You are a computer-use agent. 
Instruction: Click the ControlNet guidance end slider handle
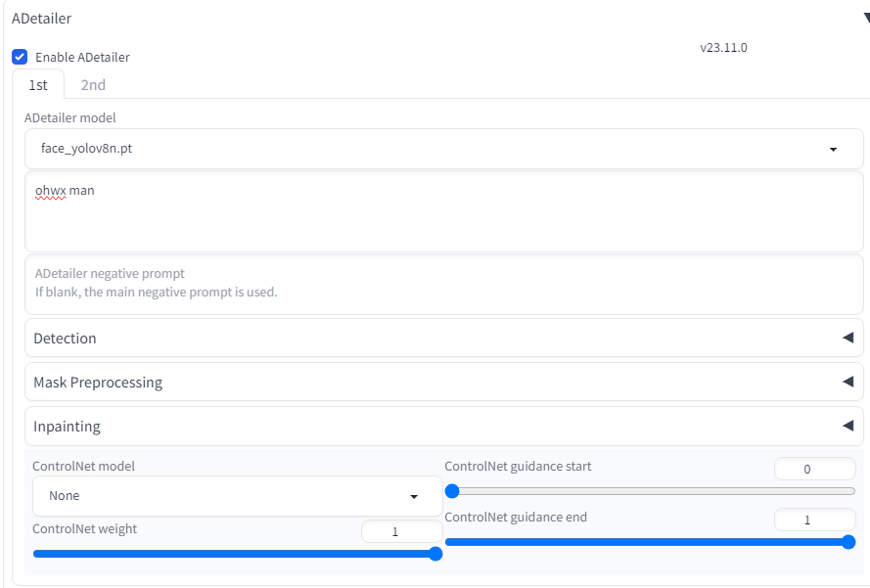pyautogui.click(x=848, y=542)
